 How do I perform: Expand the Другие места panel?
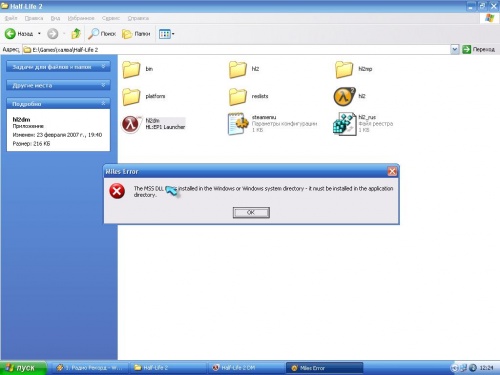pyautogui.click(x=58, y=85)
